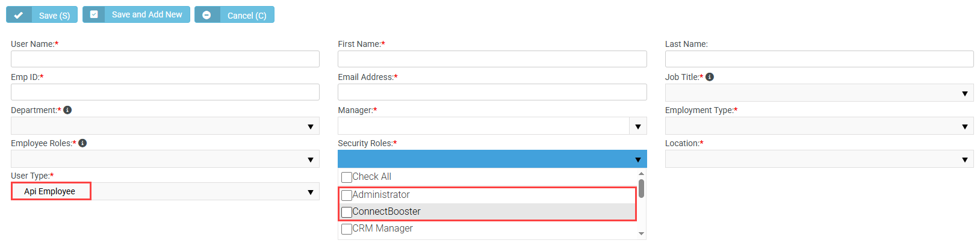980x246 pixels.
Task: Click the info icon beside Employee Roles
Action: pos(82,143)
